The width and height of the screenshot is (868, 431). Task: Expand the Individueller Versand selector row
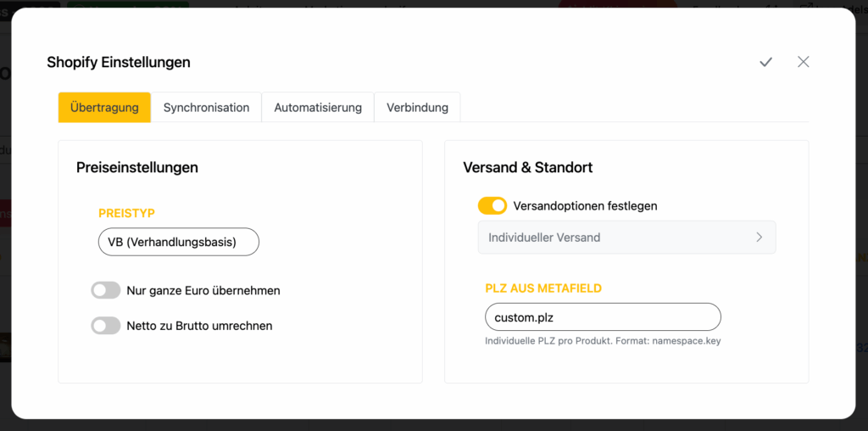point(626,238)
